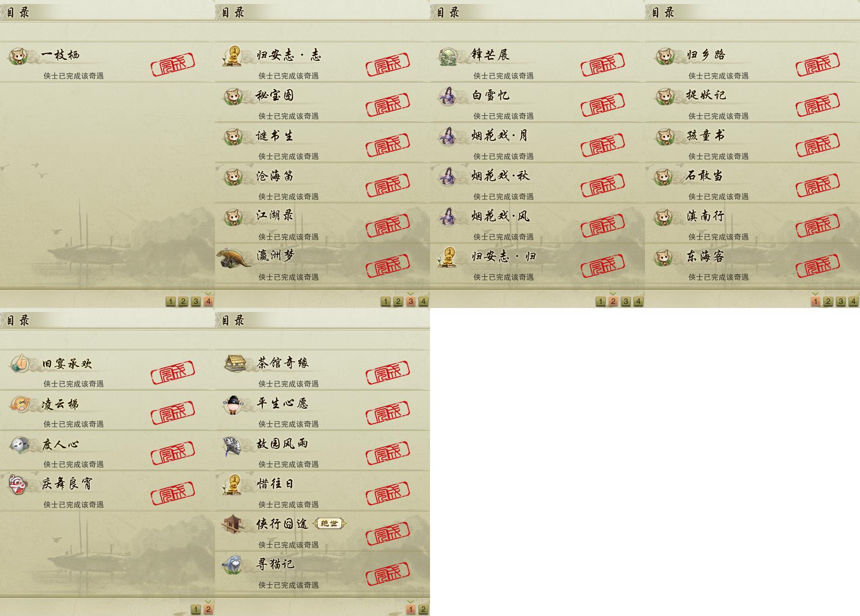Click the red completed stamp on 东海客
Screen dimensions: 860x616
[x=818, y=266]
